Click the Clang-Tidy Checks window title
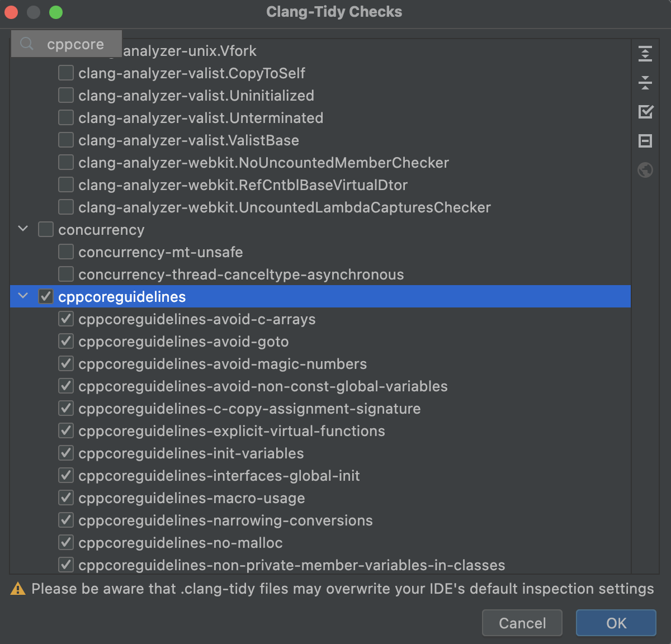 click(x=334, y=12)
